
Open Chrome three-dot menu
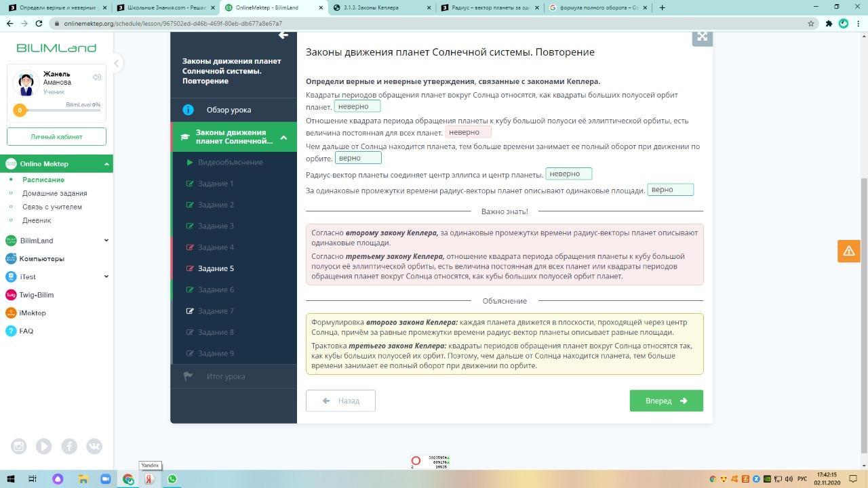click(858, 23)
